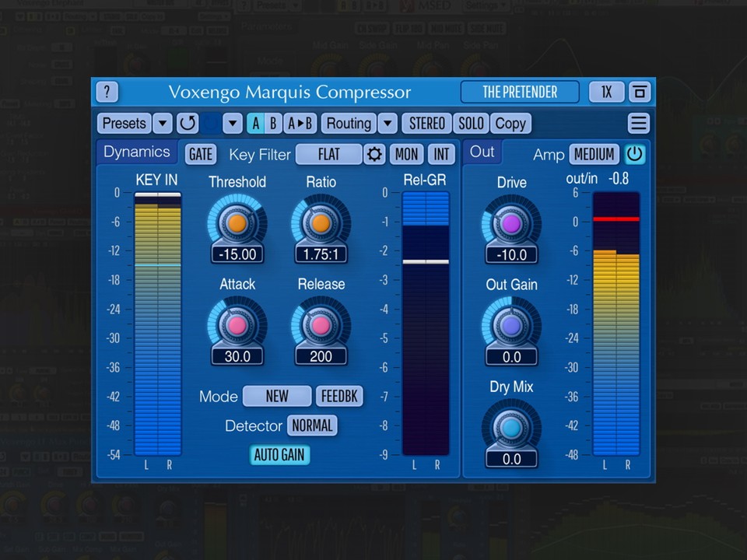Click the Dry Mix value 0.0
747x560 pixels.
click(512, 459)
